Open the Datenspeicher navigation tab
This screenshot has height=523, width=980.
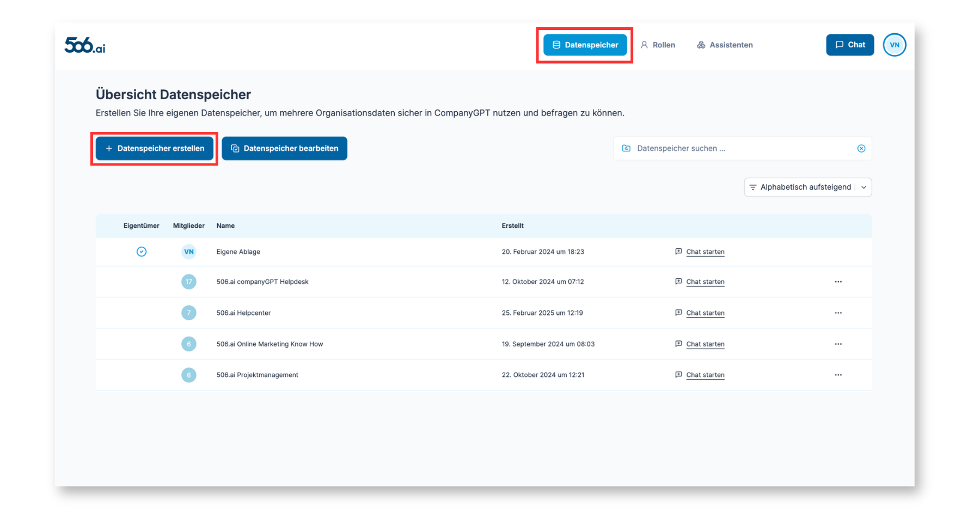click(x=585, y=45)
